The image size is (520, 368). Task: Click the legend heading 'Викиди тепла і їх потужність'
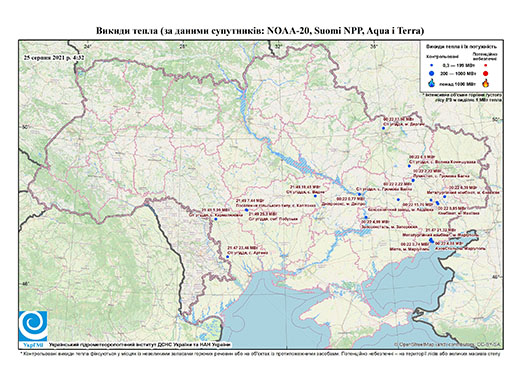tap(462, 46)
